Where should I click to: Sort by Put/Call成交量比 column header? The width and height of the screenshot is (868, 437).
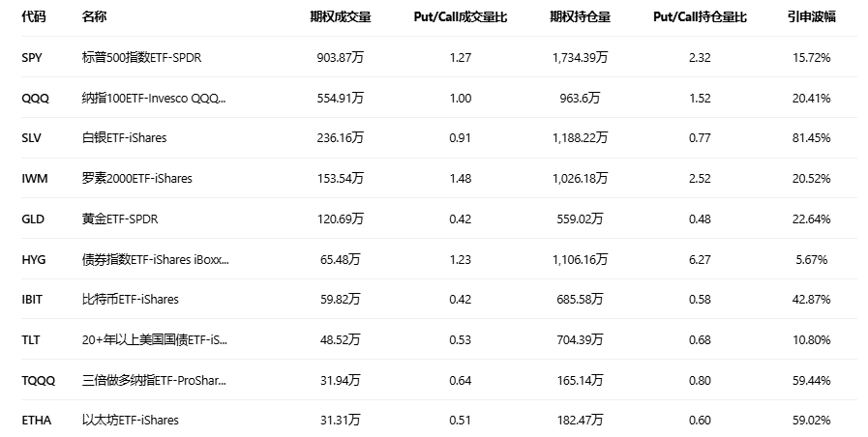461,17
